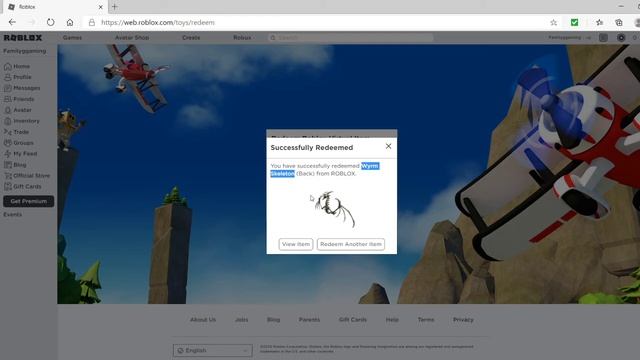Viewport: 640px width, 360px height.
Task: Open the Blog footer link
Action: click(273, 320)
